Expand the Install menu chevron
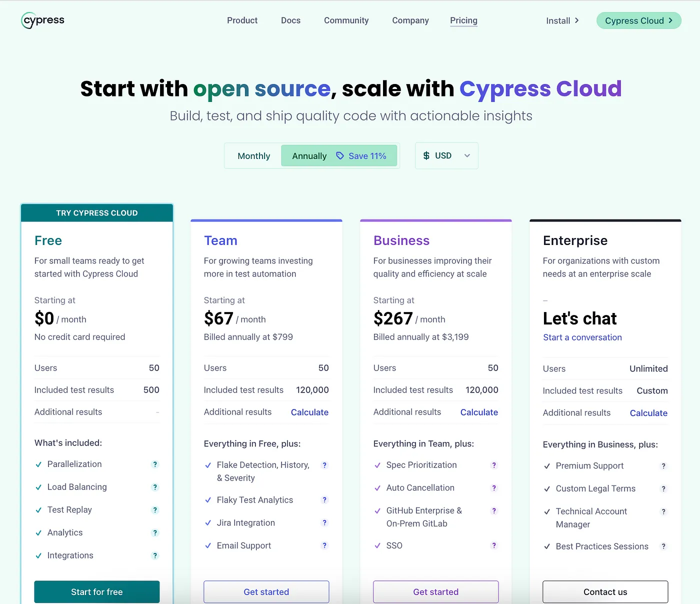 click(x=576, y=20)
